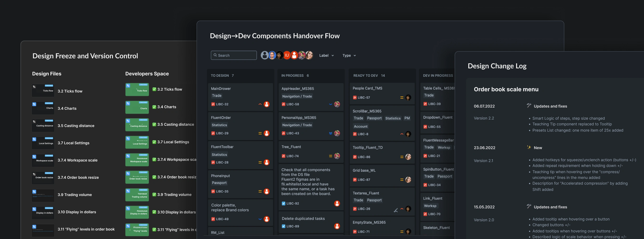Click the red issue type icon of LIBC-39
Viewport: 644px width, 239px height.
(x=425, y=104)
